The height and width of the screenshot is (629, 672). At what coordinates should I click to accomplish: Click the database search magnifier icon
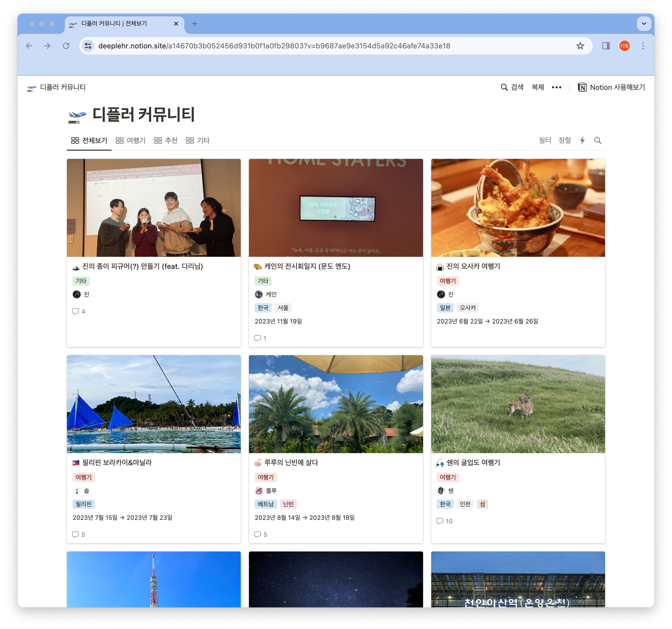[x=597, y=140]
